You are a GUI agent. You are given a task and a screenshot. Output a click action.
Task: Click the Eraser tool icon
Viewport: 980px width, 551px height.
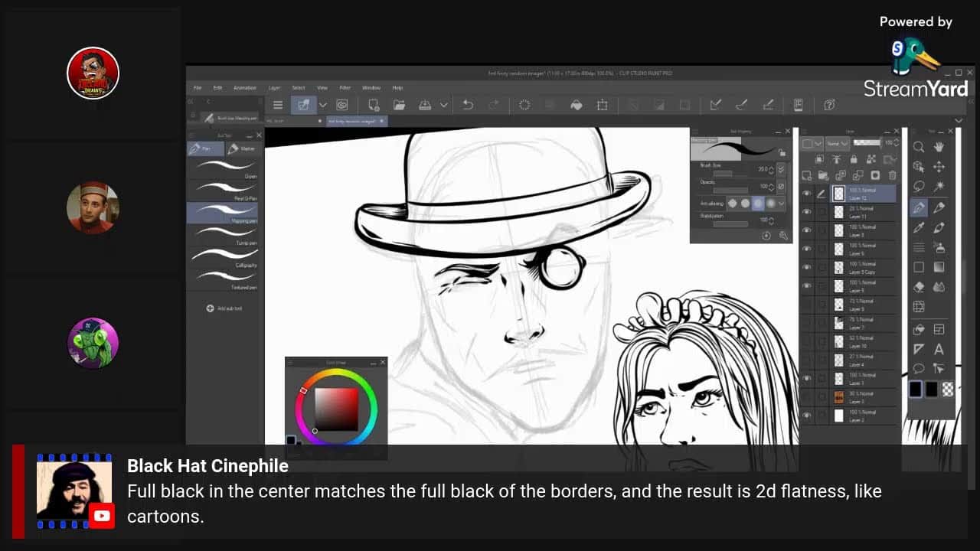(919, 287)
